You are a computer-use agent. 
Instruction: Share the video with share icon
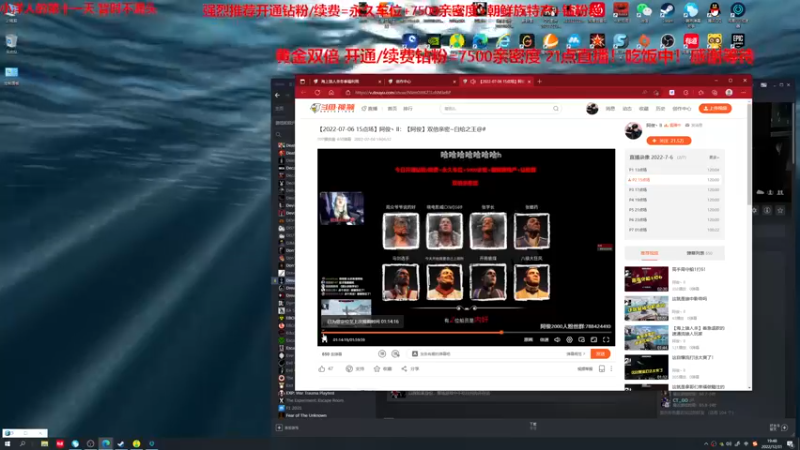404,368
